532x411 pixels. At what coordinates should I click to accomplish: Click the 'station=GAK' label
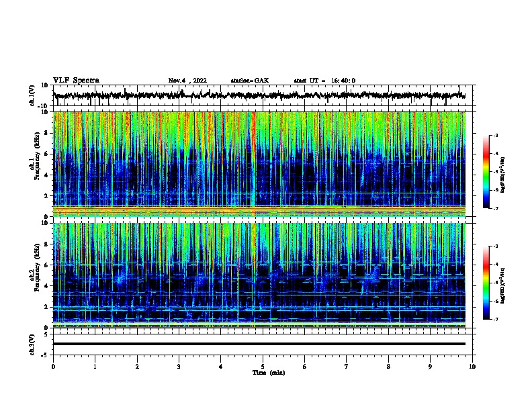[x=250, y=81]
